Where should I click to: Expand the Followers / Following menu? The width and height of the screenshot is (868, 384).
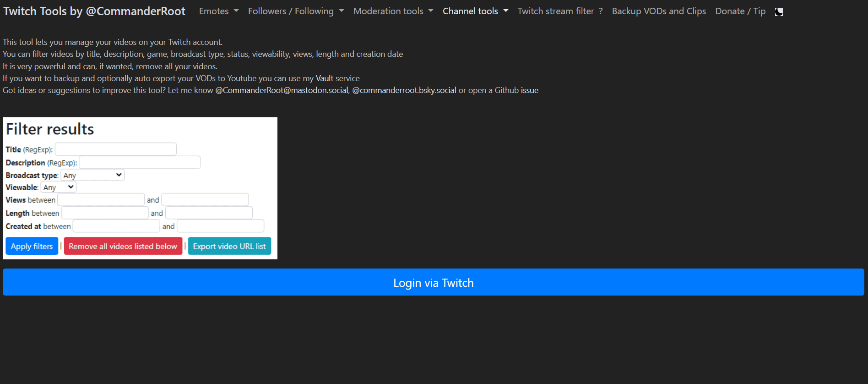295,11
